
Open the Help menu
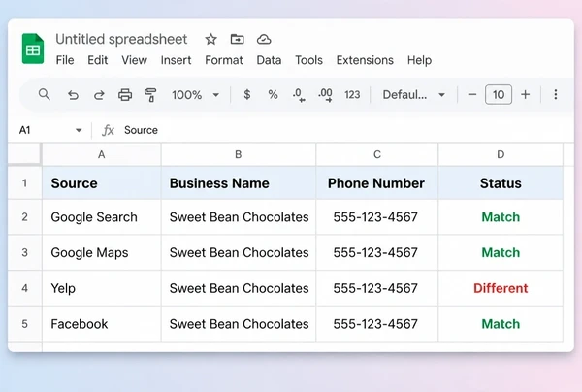coord(419,60)
